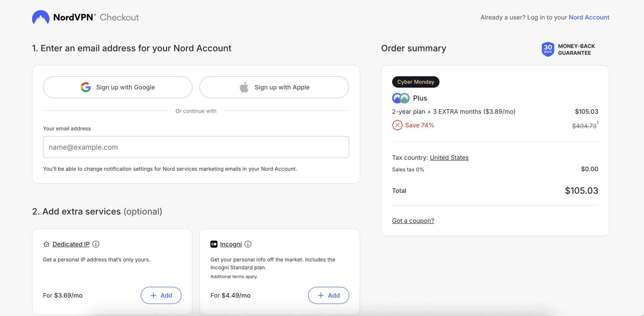Add the Dedicated IP extra service
Screen dimensions: 644x316
click(161, 295)
